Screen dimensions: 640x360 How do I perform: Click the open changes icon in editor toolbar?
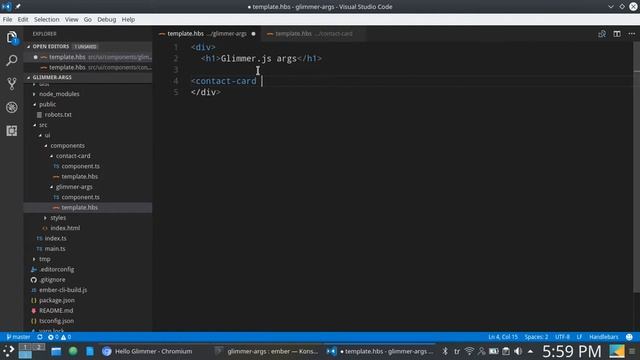tap(602, 34)
